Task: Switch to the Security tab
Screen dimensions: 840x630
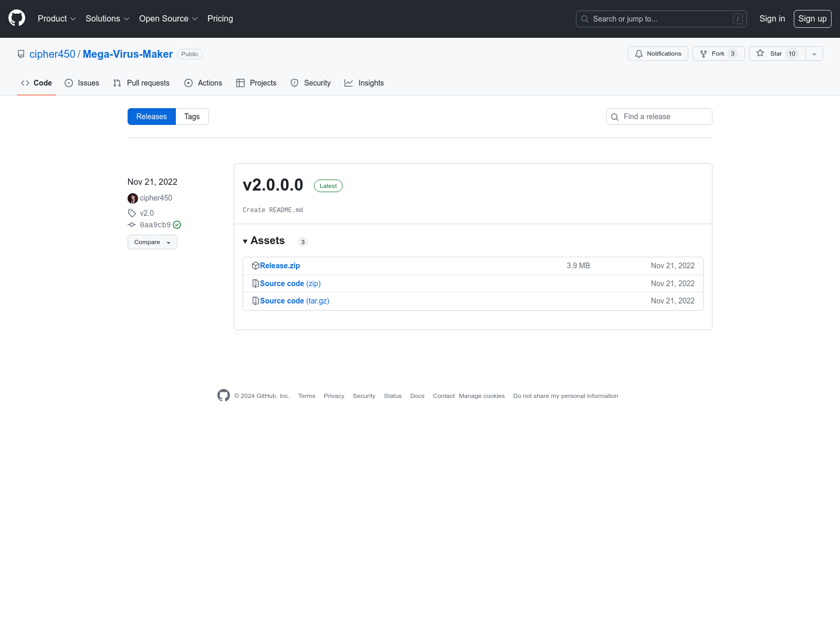Action: click(x=311, y=83)
